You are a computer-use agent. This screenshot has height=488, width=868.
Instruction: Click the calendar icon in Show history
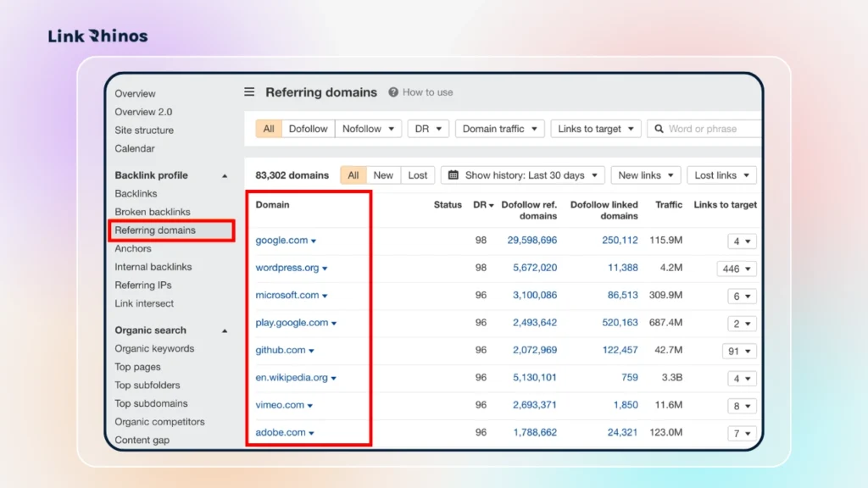(x=453, y=175)
